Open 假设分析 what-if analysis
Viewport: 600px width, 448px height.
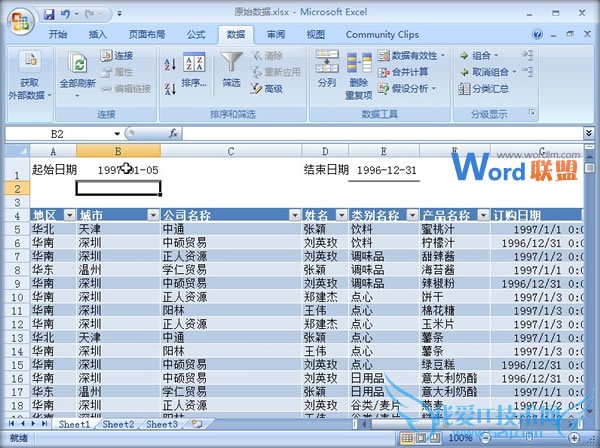407,89
